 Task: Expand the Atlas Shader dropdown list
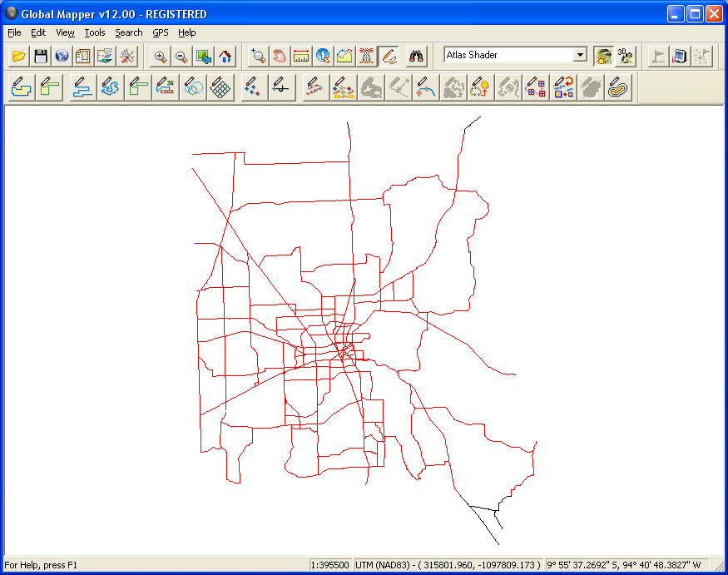tap(582, 54)
